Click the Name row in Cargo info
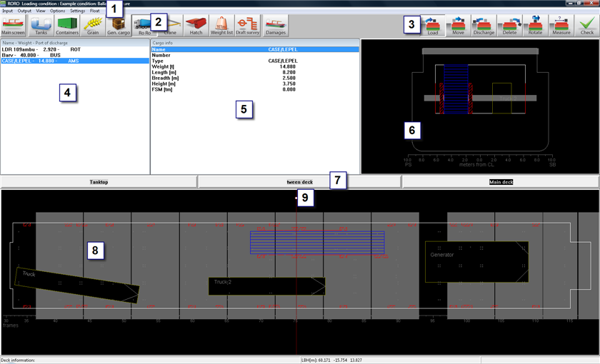The image size is (600, 364). [255, 49]
